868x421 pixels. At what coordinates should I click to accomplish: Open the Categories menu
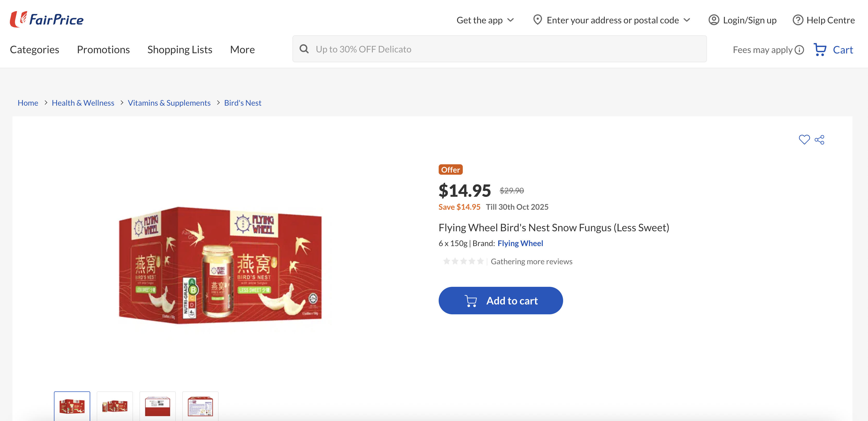pyautogui.click(x=35, y=50)
